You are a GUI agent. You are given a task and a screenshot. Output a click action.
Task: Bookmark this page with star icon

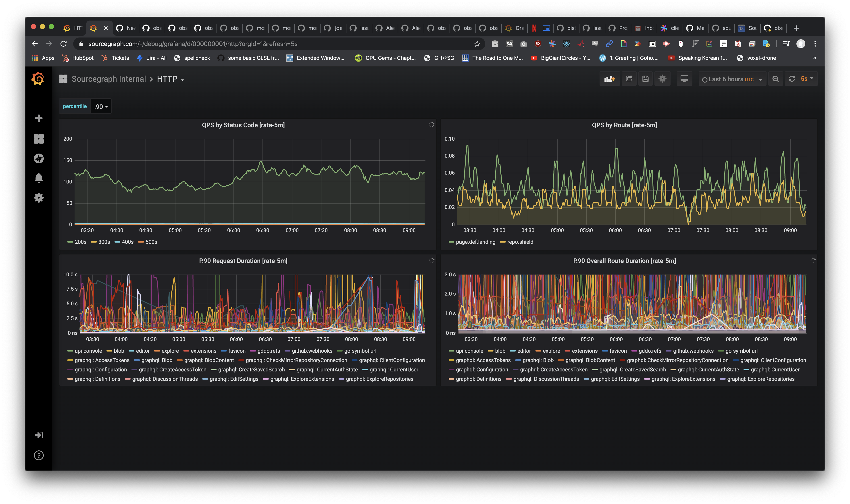click(x=477, y=44)
